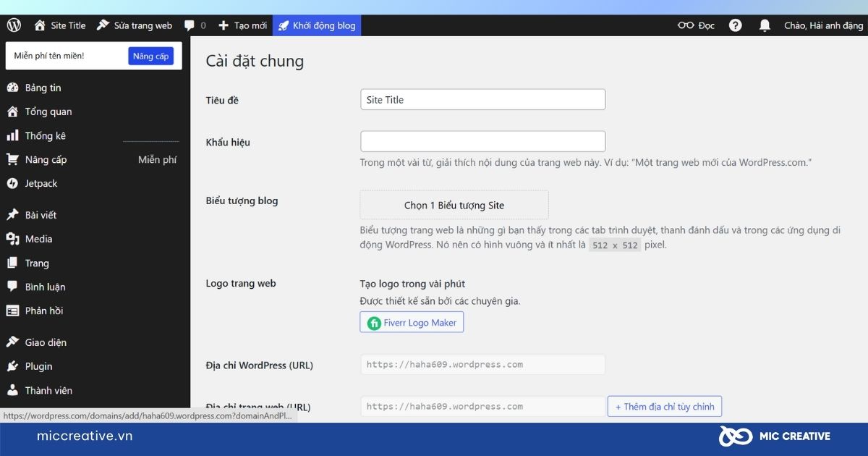868x456 pixels.
Task: Click the Địa chỉ trang web URL field
Action: coord(483,406)
